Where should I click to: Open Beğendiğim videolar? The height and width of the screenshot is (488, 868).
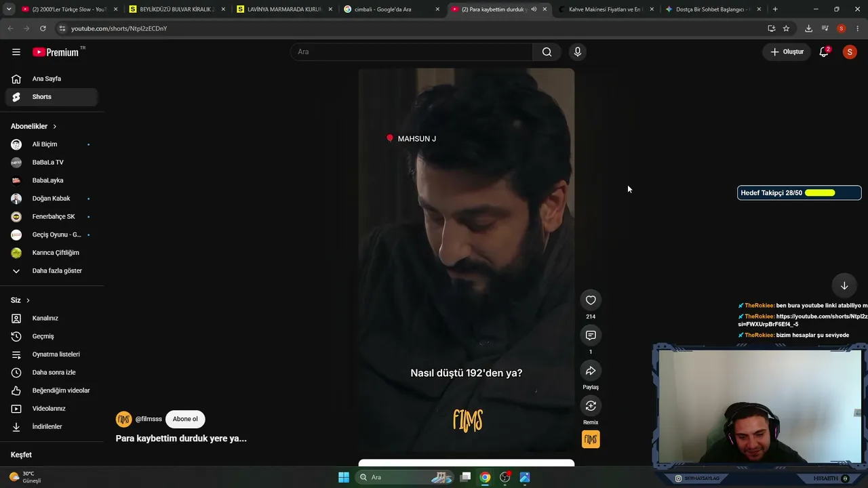click(x=52, y=390)
